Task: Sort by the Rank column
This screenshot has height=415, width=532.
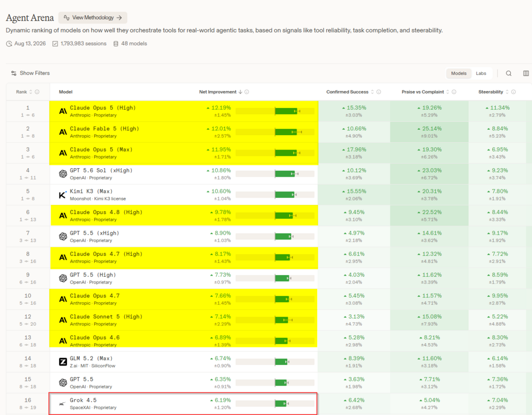Action: tap(24, 92)
